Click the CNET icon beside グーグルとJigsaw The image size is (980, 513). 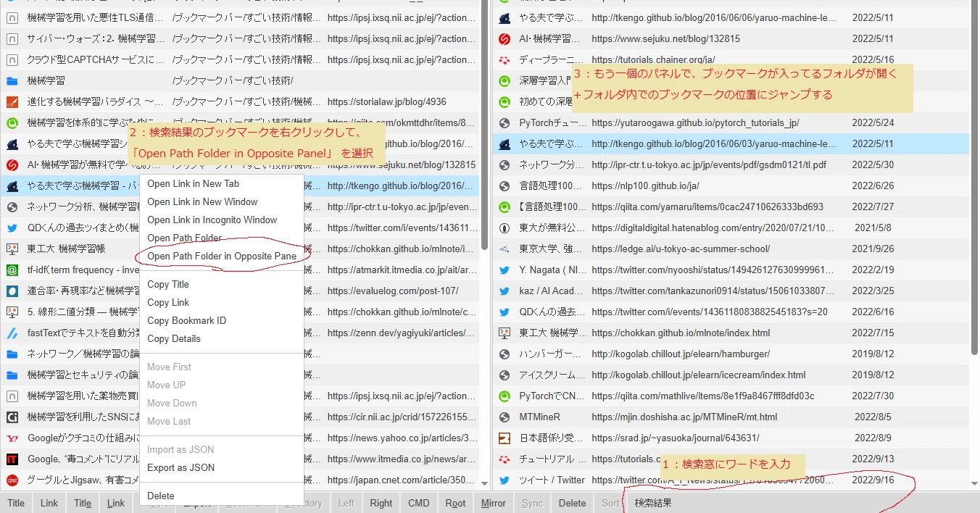[x=12, y=480]
